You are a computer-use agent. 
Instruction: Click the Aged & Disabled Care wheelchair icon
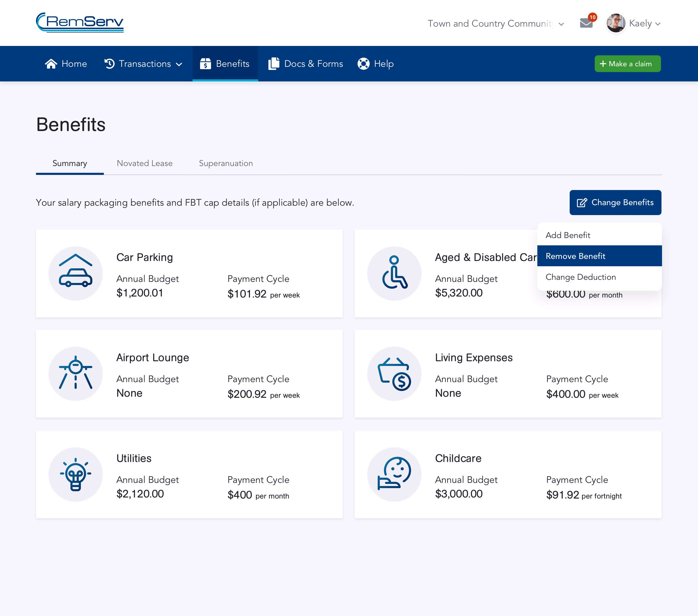(x=394, y=273)
